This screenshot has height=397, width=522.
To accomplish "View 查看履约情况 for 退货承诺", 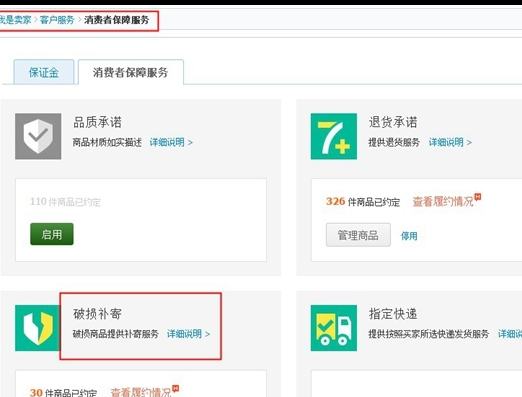I will click(x=443, y=201).
